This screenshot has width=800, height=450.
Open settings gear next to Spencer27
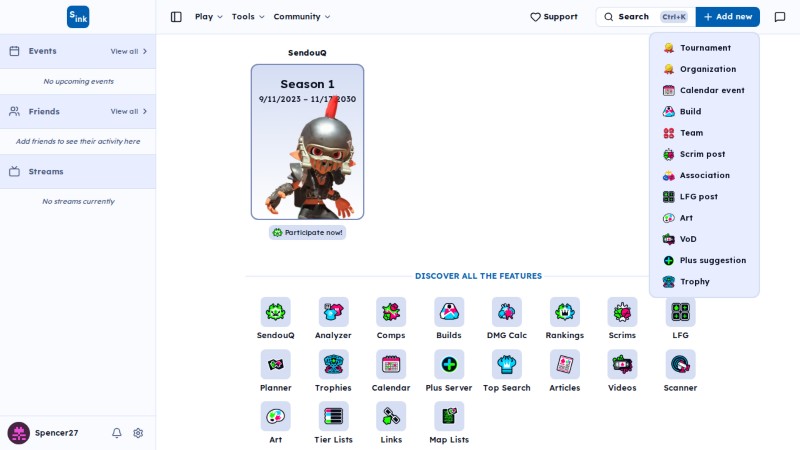coord(138,433)
